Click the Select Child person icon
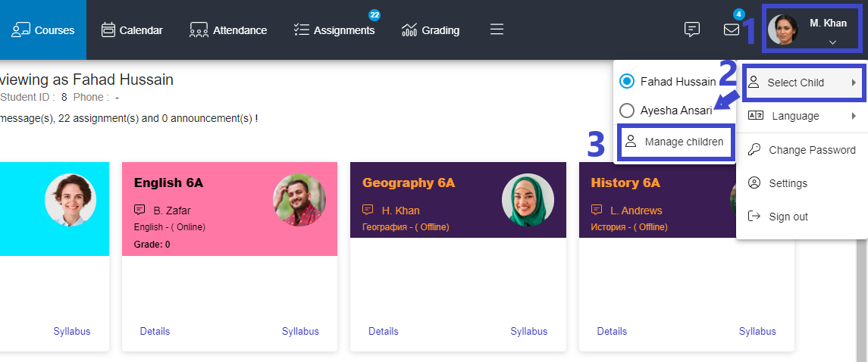The width and height of the screenshot is (868, 362). click(x=753, y=83)
